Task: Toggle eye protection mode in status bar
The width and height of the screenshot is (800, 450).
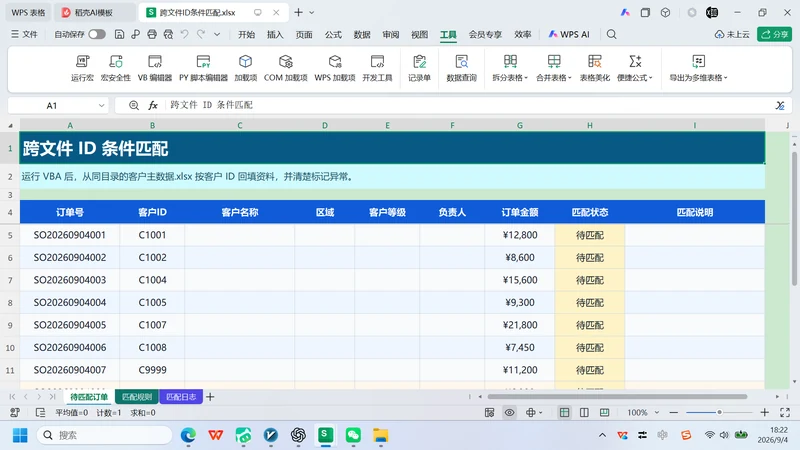Action: (509, 412)
